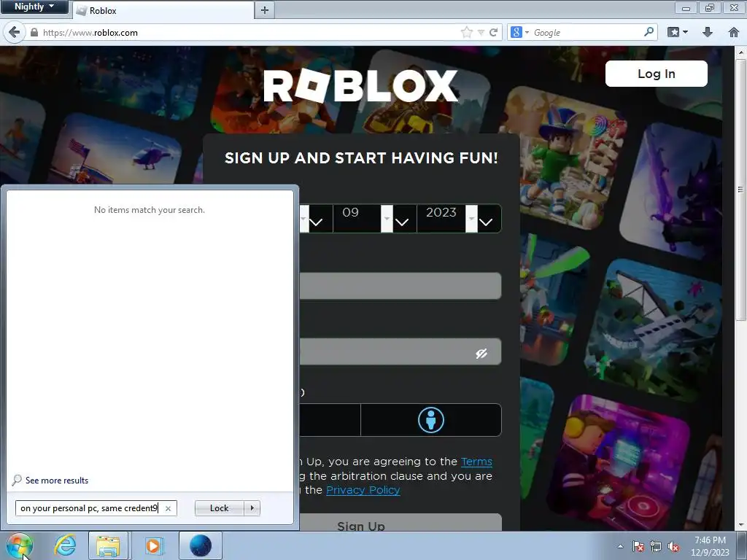Screen dimensions: 747x560
Task: Click the Windows Start orb
Action: coord(19,545)
